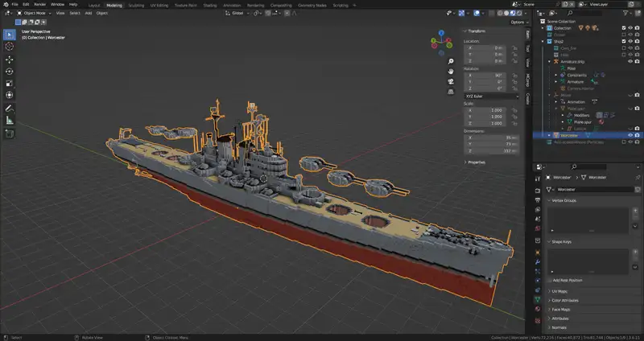Click the Scale X value field
Viewport: 644px width, 341px height.
(487, 110)
